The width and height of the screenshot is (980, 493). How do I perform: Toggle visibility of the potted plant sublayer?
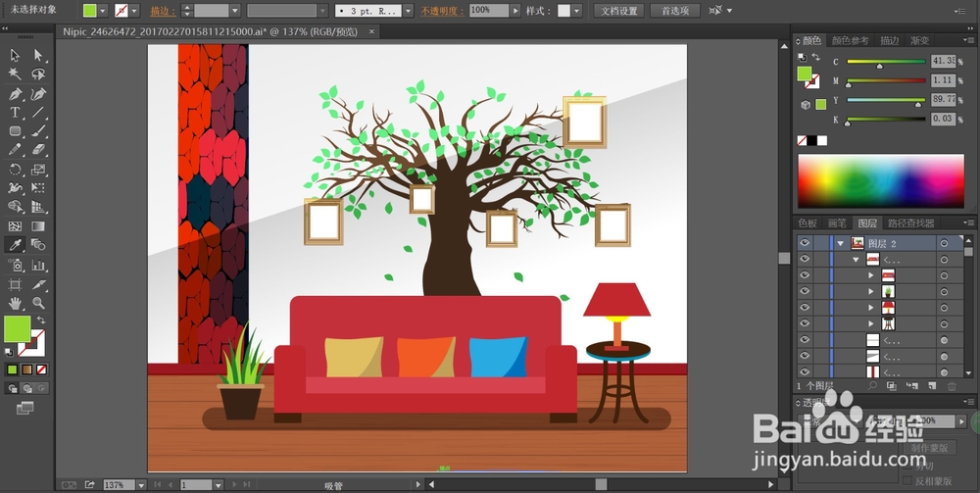pyautogui.click(x=805, y=291)
